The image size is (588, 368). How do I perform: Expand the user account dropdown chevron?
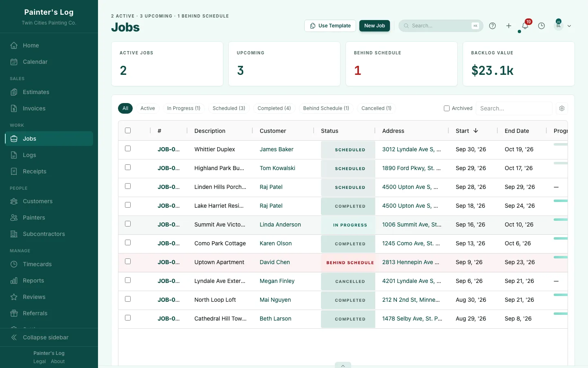569,26
